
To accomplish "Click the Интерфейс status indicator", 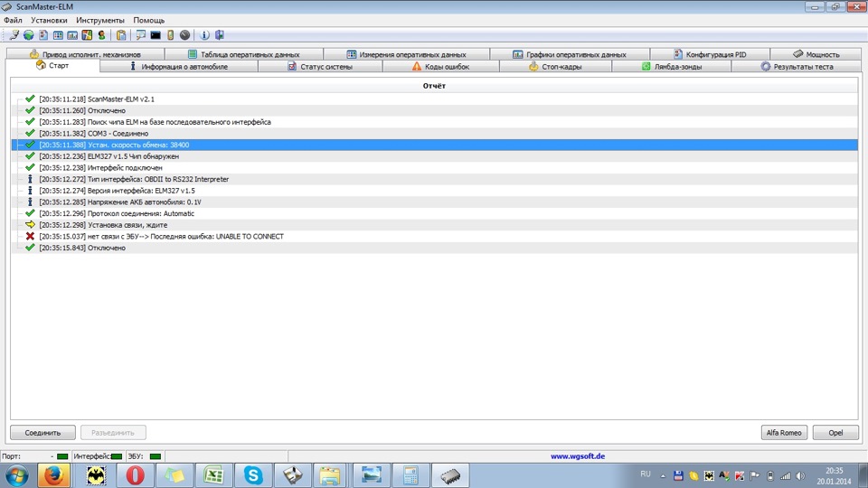I will [x=117, y=456].
